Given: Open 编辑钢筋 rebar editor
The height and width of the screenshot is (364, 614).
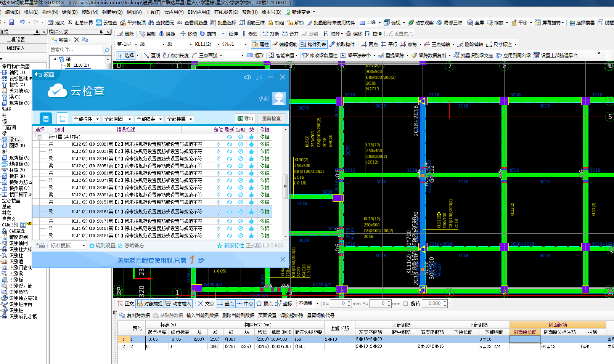Looking at the screenshot, I should [284, 44].
